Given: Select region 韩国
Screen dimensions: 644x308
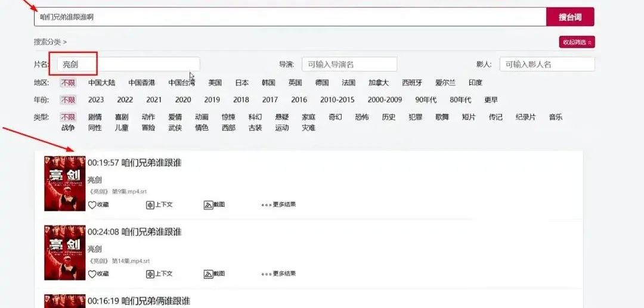Looking at the screenshot, I should click(x=268, y=82).
